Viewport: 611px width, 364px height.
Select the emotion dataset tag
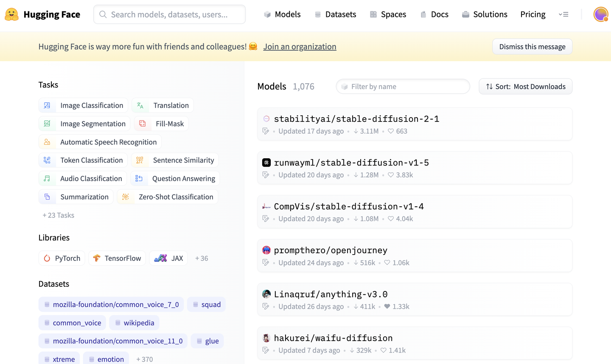click(106, 359)
